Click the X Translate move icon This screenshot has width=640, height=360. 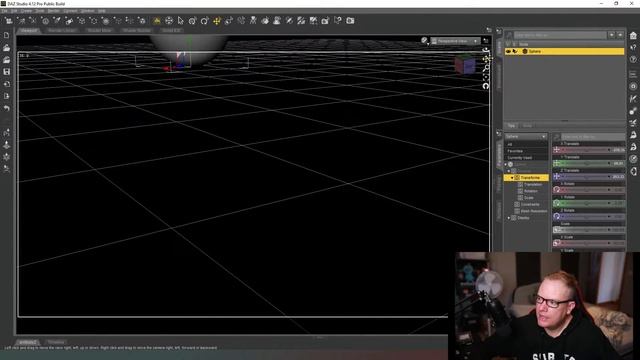pos(557,150)
